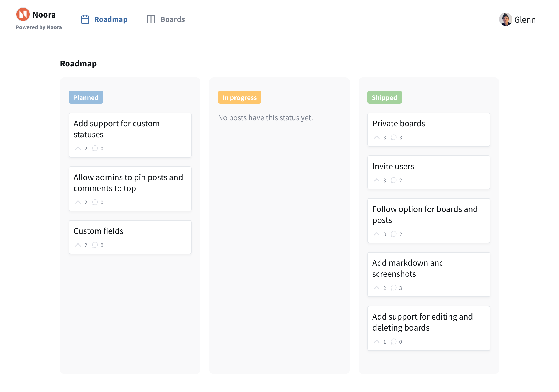Screen dimensions: 559x392
Task: Click Glenn's profile avatar
Action: 505,19
